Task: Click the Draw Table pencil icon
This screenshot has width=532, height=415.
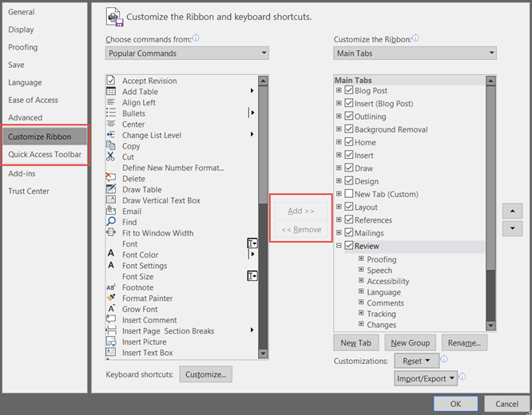Action: click(x=111, y=189)
